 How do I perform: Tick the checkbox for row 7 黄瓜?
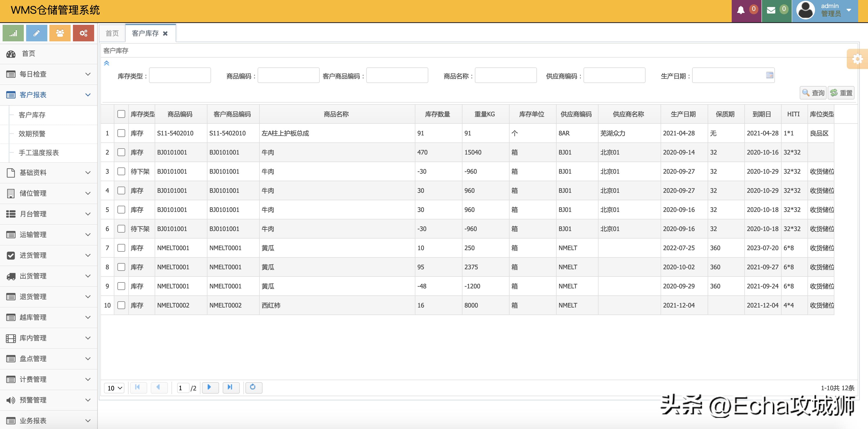(x=121, y=248)
